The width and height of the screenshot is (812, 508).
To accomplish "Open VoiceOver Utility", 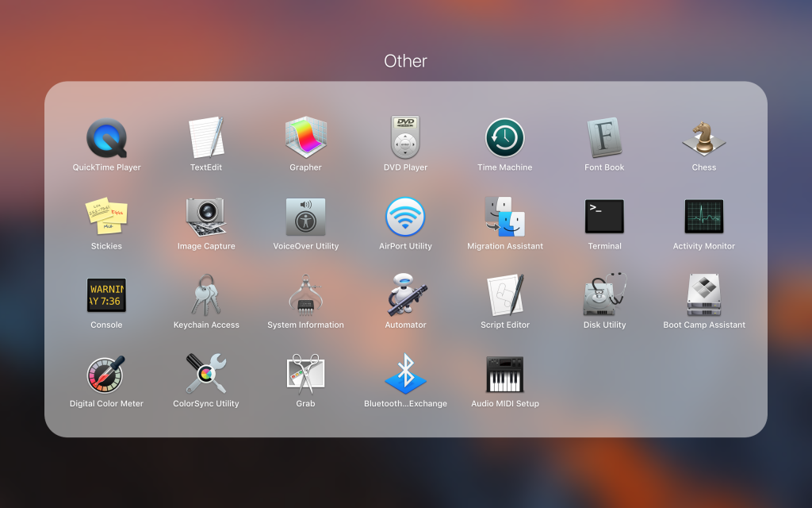I will click(x=305, y=217).
